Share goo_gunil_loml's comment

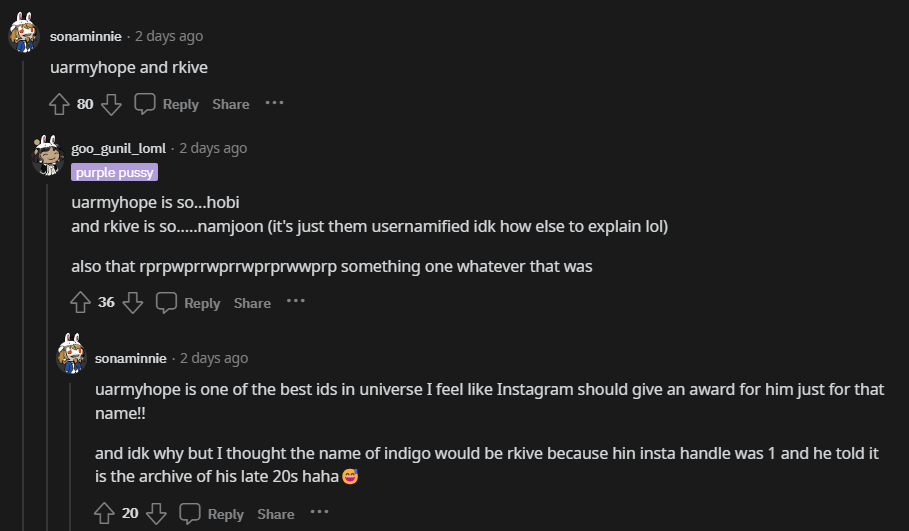[252, 303]
